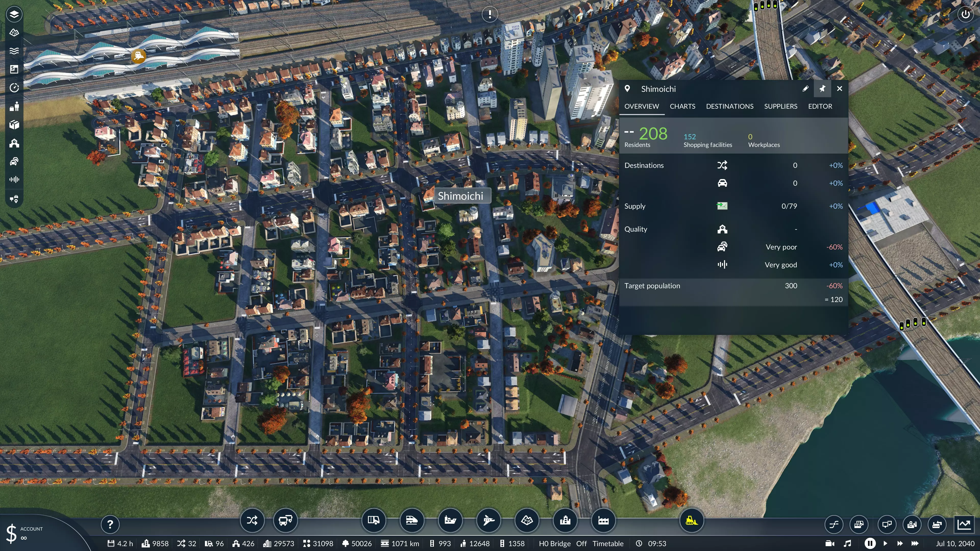Open the layers menu icon
This screenshot has height=551, width=980.
tap(14, 15)
